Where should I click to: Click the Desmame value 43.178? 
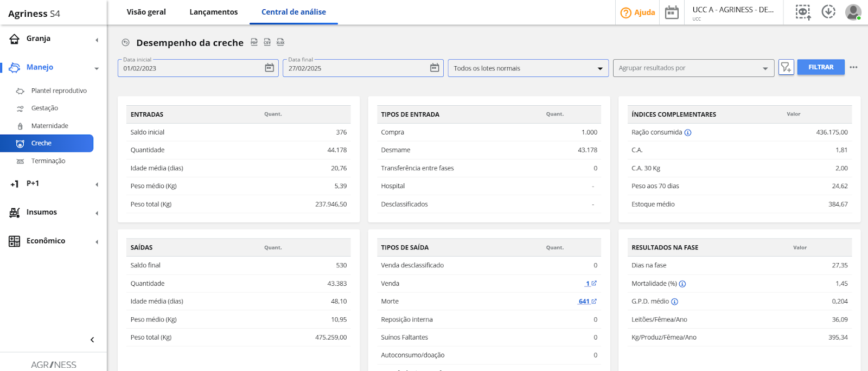(588, 150)
